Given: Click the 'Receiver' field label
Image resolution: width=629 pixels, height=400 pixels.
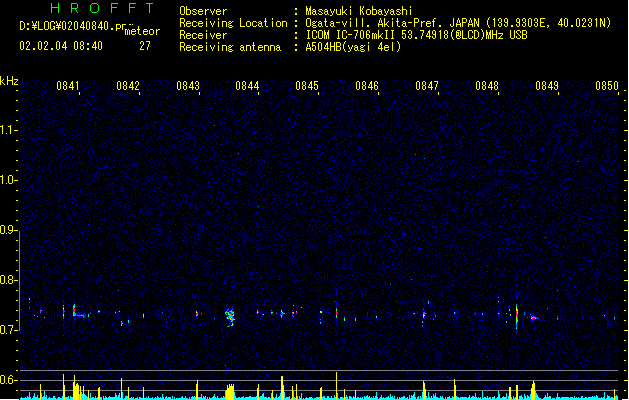Looking at the screenshot, I should click(203, 35).
